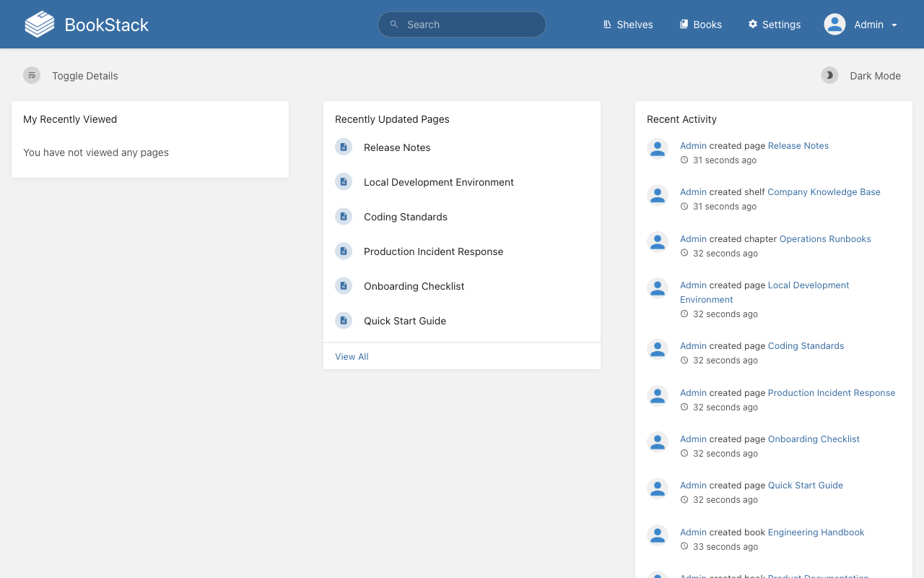This screenshot has height=578, width=924.
Task: Click the page icon beside Coding Standards
Action: 344,216
